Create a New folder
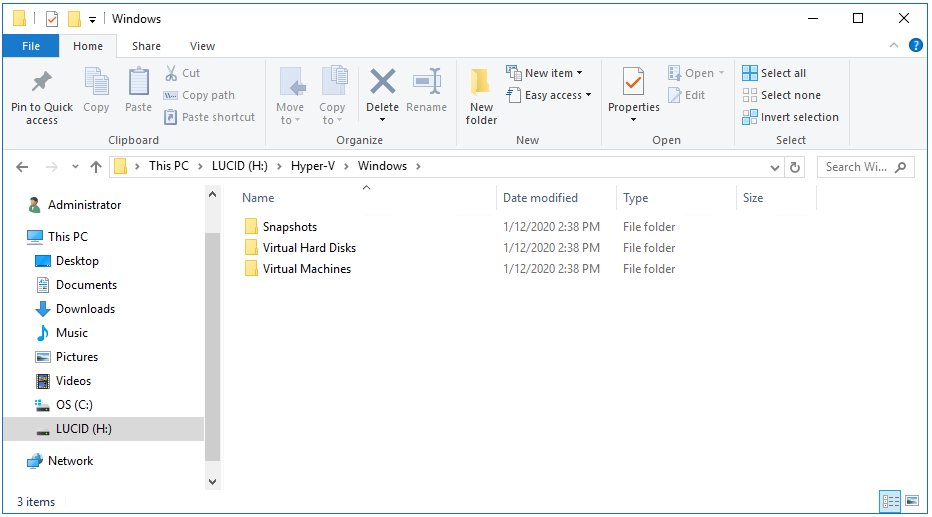Viewport: 932px width, 517px height. pos(481,96)
